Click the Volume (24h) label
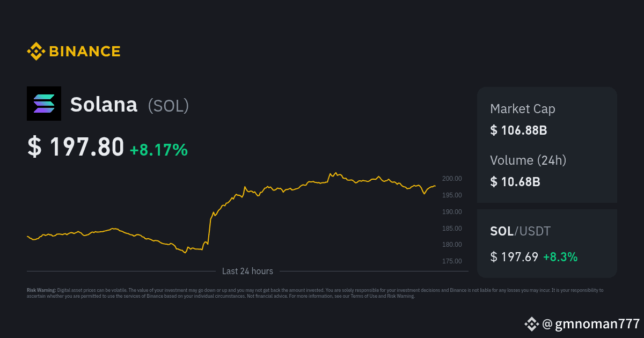Viewport: 644px width, 338px height. pyautogui.click(x=528, y=160)
